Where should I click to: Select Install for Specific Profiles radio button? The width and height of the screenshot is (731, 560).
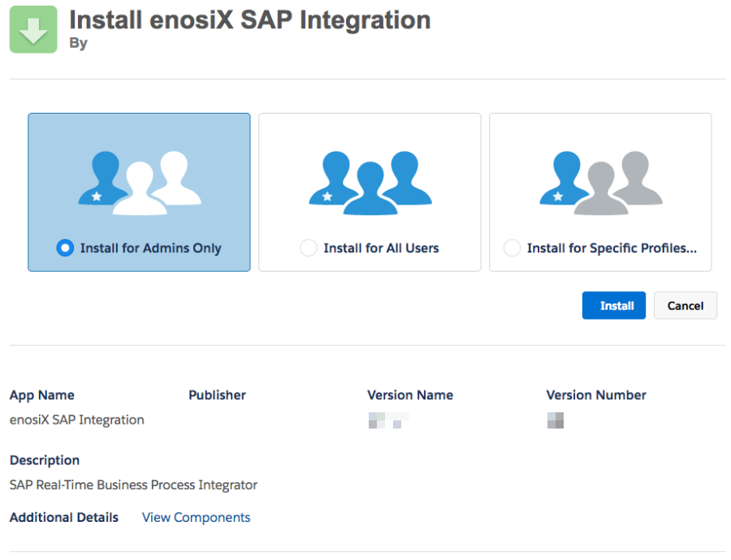click(x=512, y=248)
